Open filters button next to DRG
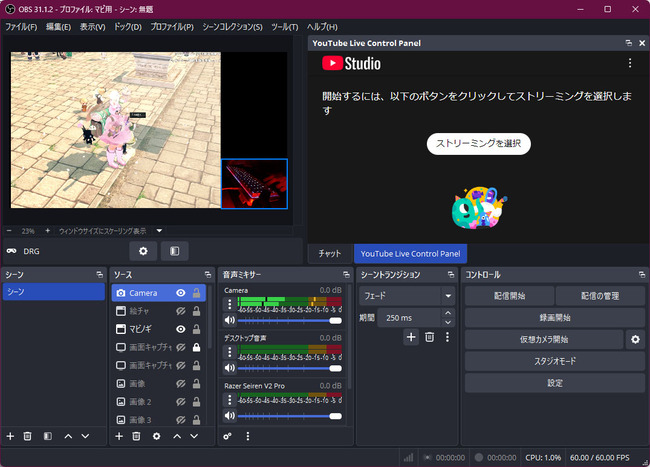Screen dimensions: 650x467 click(175, 251)
